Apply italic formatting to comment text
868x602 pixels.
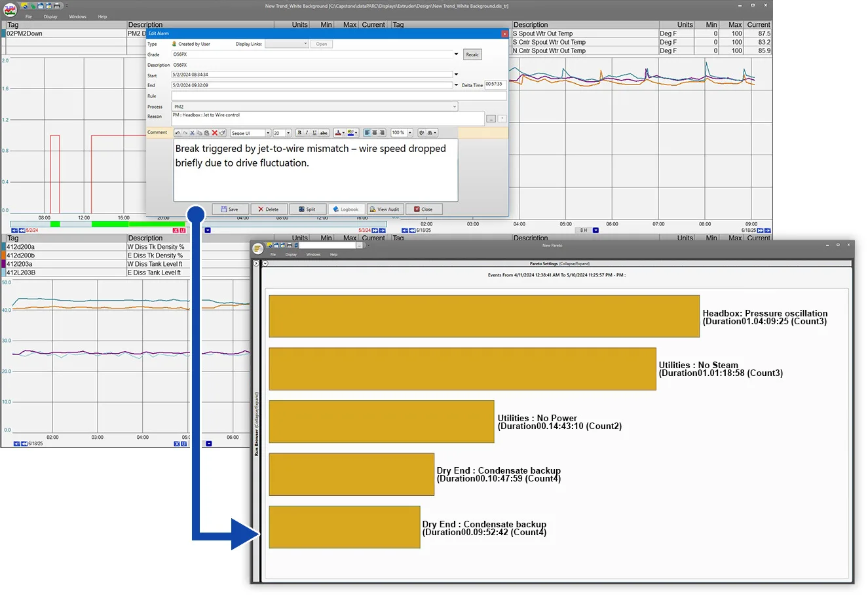coord(307,133)
